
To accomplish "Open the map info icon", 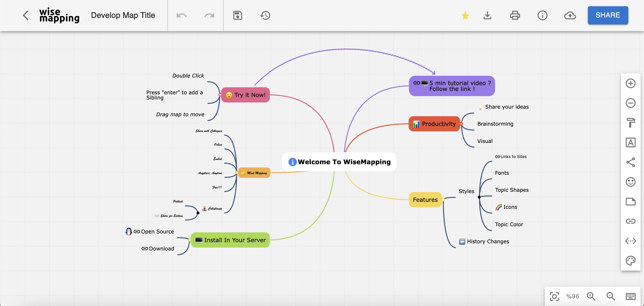I will point(542,15).
